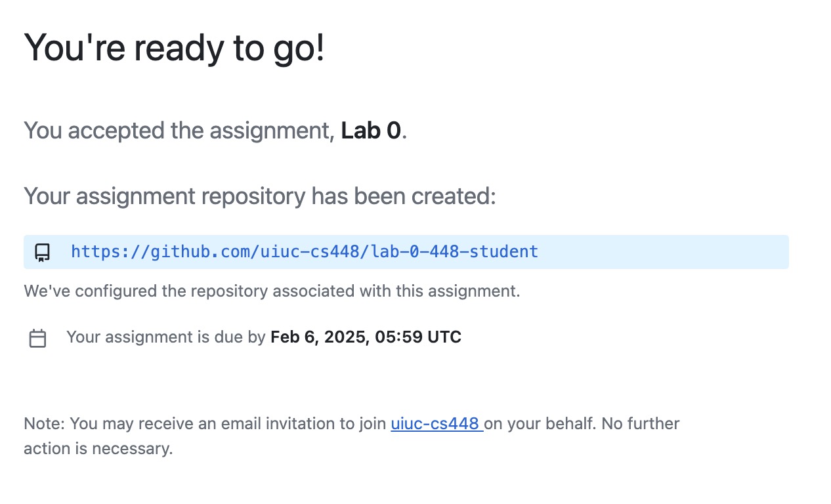
Task: Click the "You accepted the assignment" text
Action: 179,131
